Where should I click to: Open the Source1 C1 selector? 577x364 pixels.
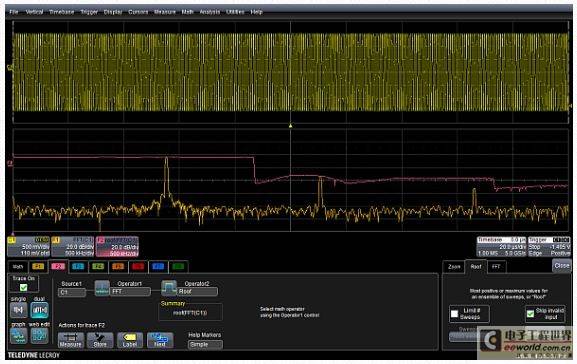pyautogui.click(x=72, y=292)
